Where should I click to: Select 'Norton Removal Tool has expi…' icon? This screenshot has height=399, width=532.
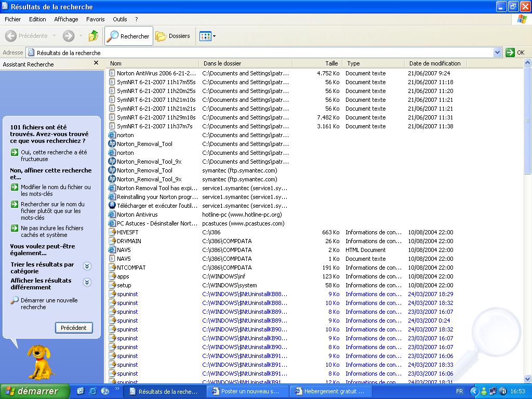pyautogui.click(x=112, y=188)
